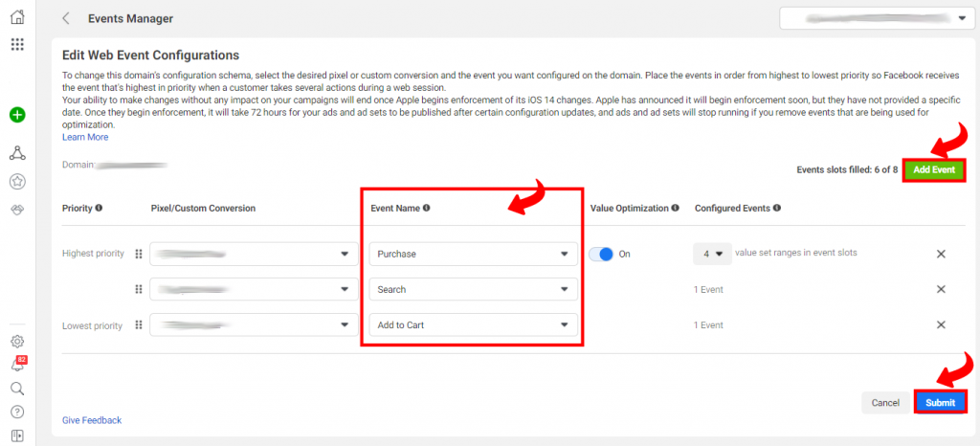Click the Lowest priority label

(x=93, y=325)
